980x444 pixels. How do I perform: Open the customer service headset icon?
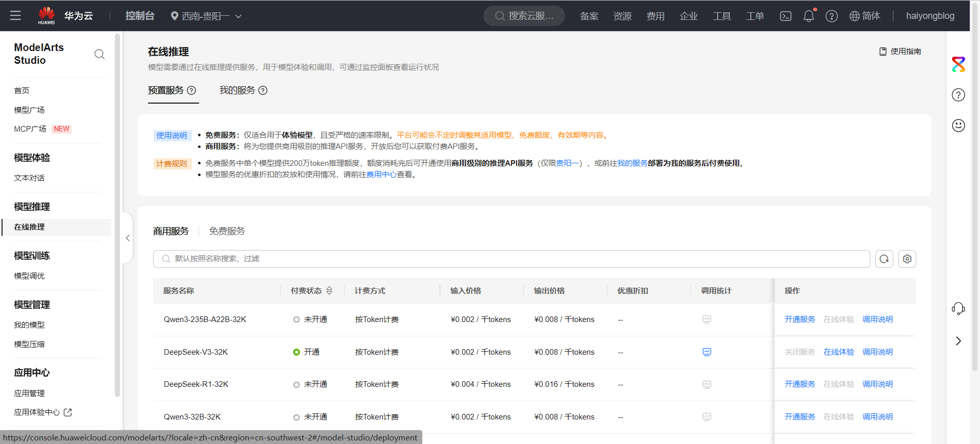tap(959, 308)
